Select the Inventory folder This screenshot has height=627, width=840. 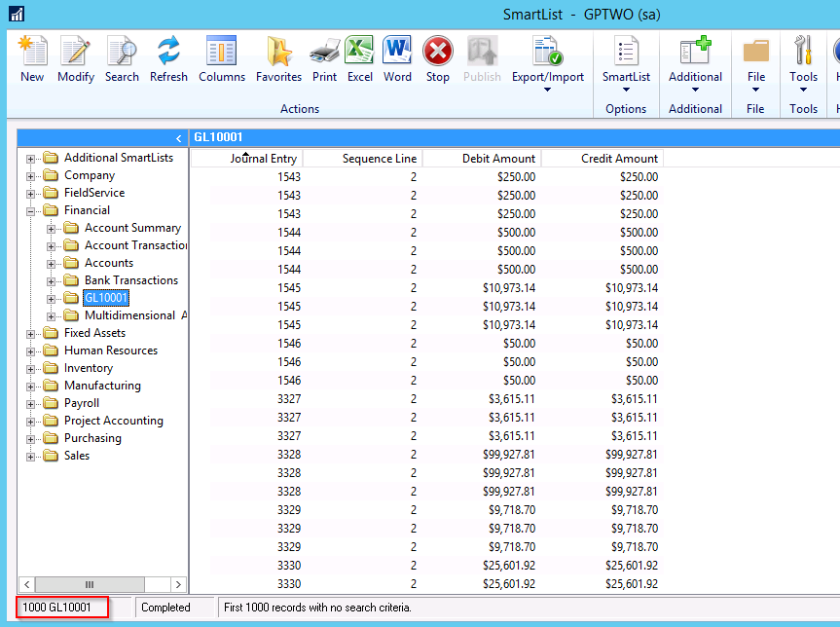click(x=89, y=368)
